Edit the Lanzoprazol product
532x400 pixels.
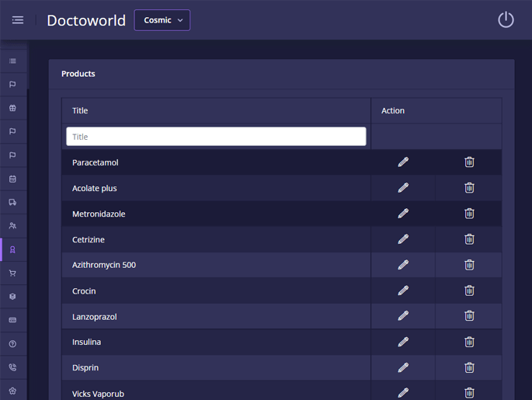403,316
